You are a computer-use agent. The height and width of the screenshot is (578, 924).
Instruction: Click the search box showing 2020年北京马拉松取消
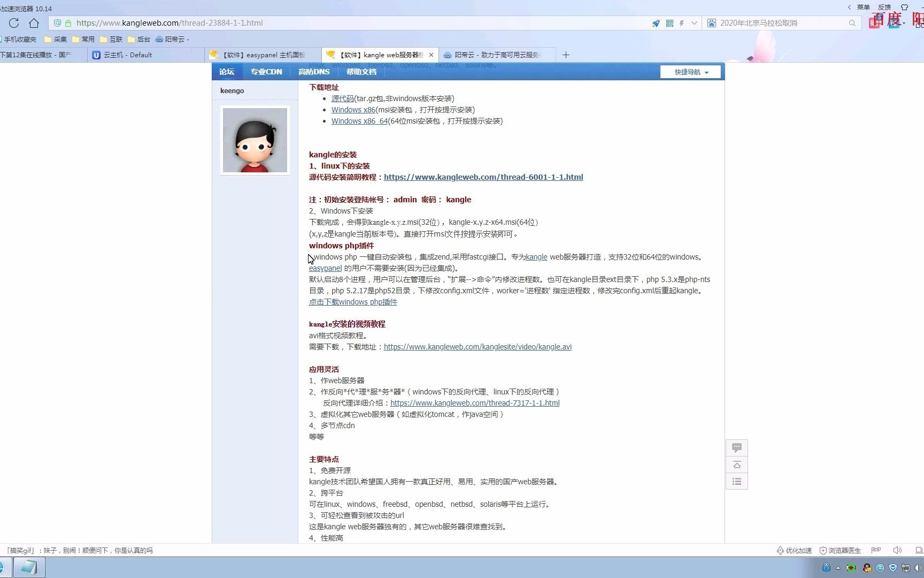click(x=781, y=23)
